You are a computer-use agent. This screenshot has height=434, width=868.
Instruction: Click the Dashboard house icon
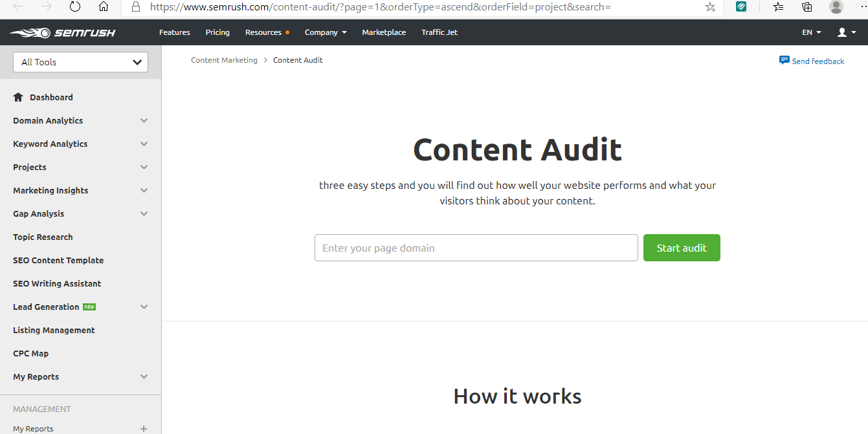pos(18,97)
